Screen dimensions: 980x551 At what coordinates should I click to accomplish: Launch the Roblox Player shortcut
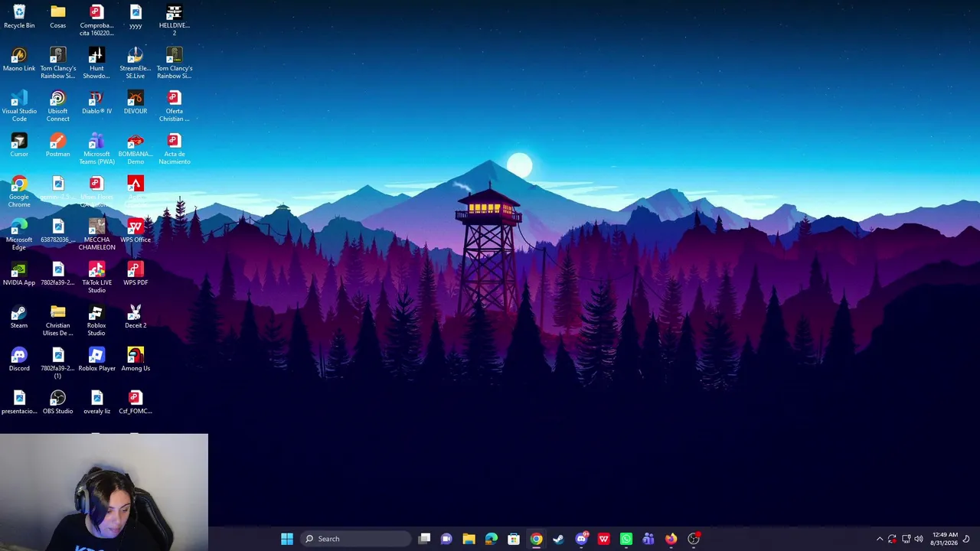pos(96,360)
